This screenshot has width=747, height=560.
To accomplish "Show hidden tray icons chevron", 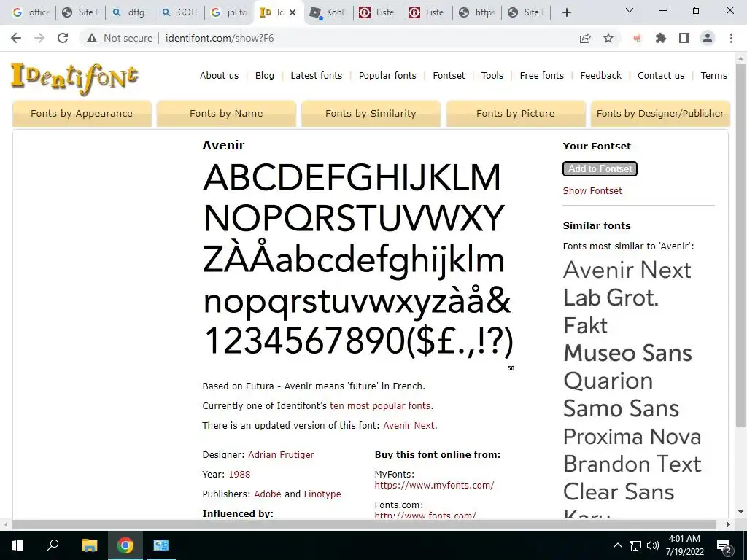I will click(617, 545).
